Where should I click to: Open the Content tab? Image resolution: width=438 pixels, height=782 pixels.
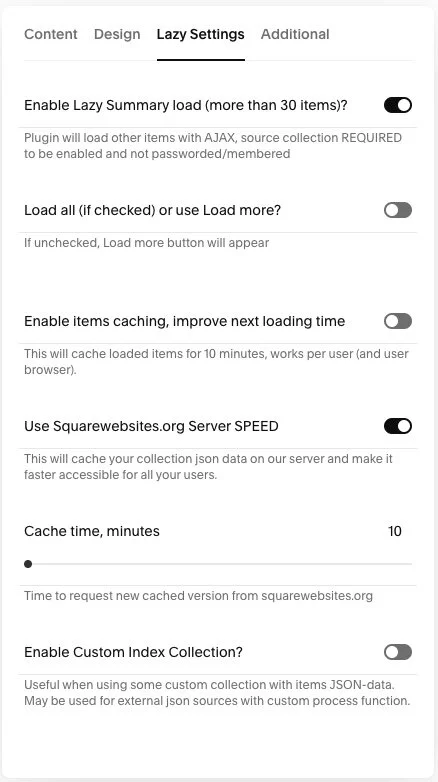tap(51, 34)
